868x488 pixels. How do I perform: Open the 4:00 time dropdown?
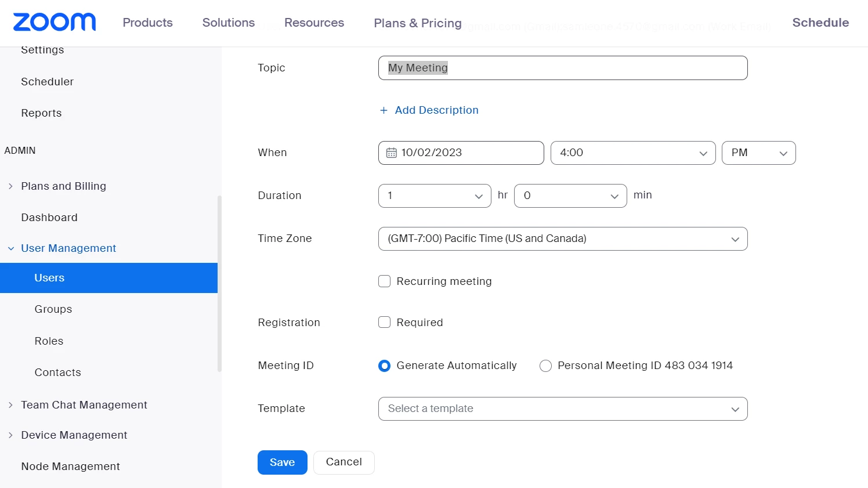pyautogui.click(x=632, y=153)
